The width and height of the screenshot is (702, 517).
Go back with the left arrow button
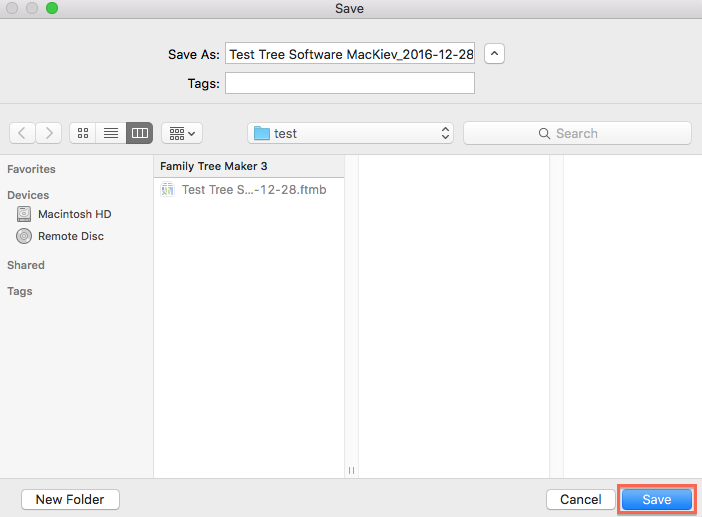click(22, 133)
